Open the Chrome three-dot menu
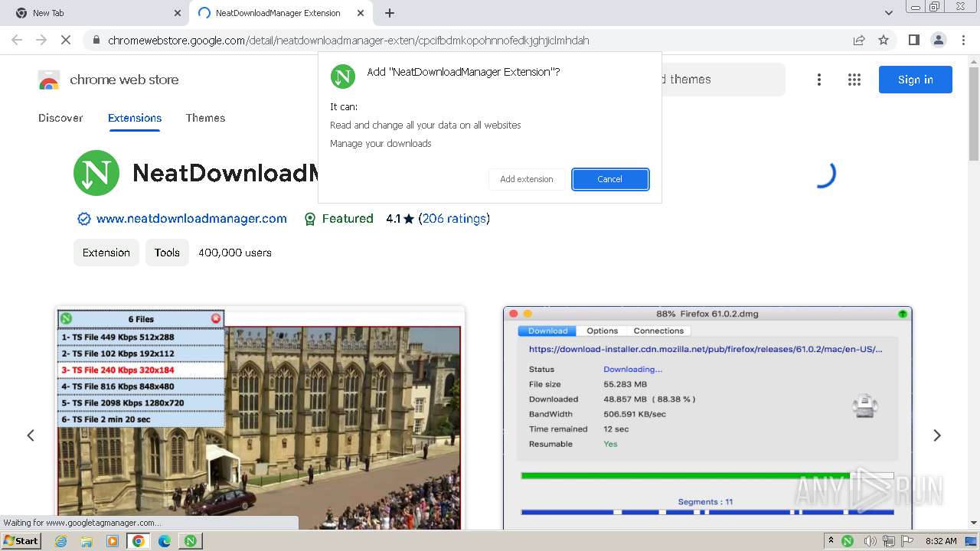Image resolution: width=980 pixels, height=551 pixels. click(962, 40)
